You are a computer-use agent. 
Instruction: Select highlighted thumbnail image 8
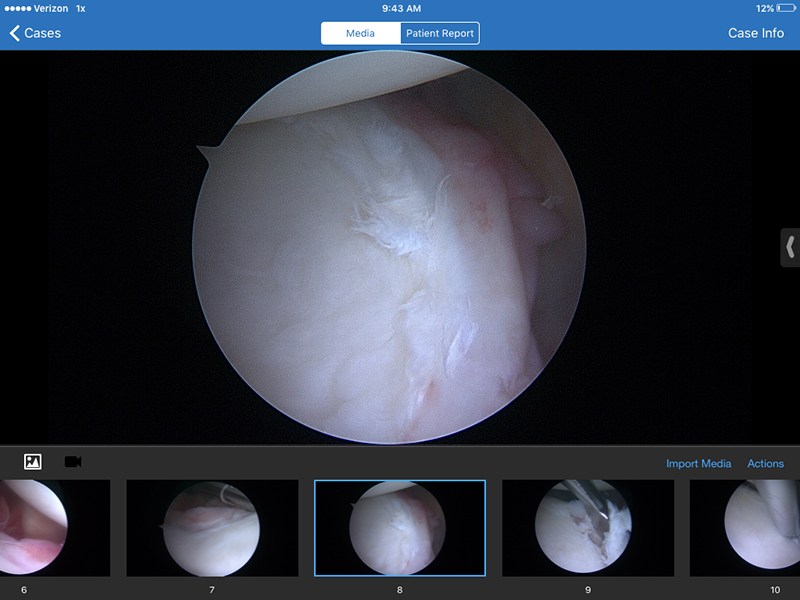click(400, 528)
